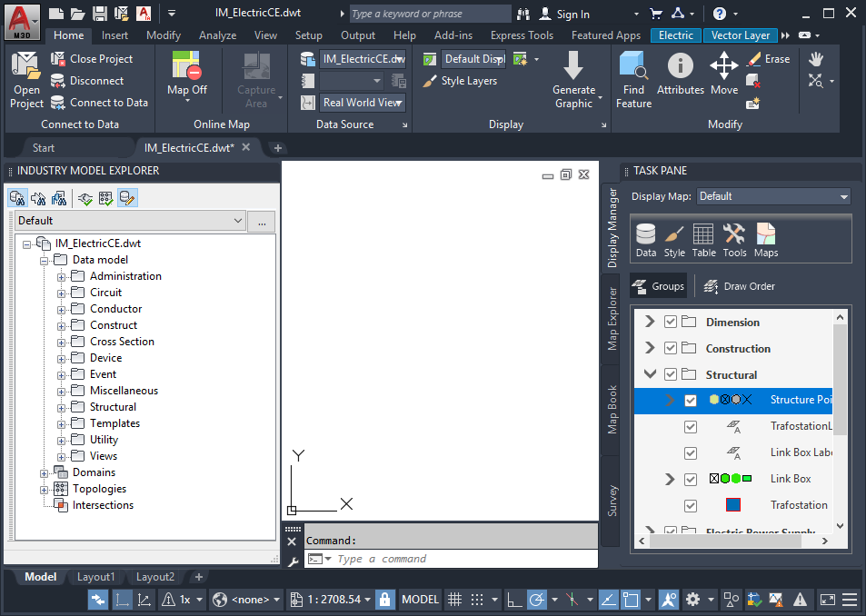The height and width of the screenshot is (616, 866).
Task: Click the Customization menu icon in status bar
Action: 850,599
